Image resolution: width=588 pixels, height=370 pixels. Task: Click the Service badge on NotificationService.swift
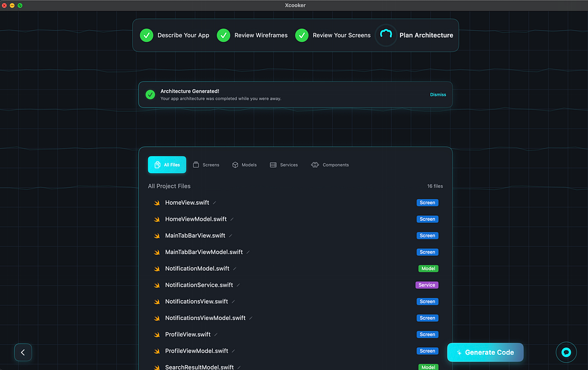pyautogui.click(x=427, y=285)
